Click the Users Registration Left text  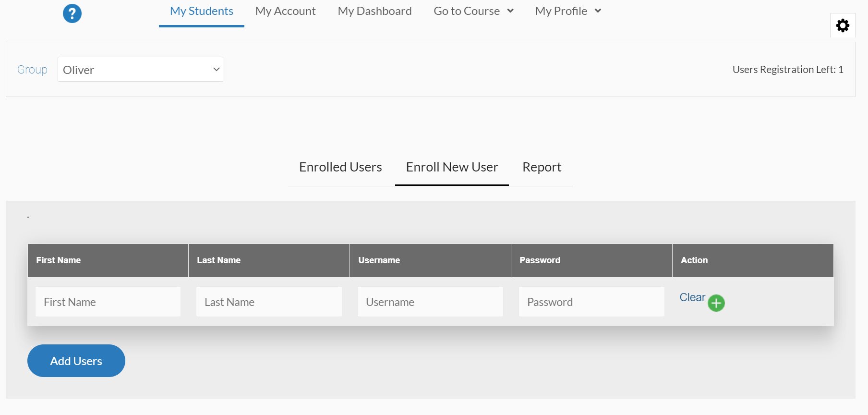tap(787, 70)
